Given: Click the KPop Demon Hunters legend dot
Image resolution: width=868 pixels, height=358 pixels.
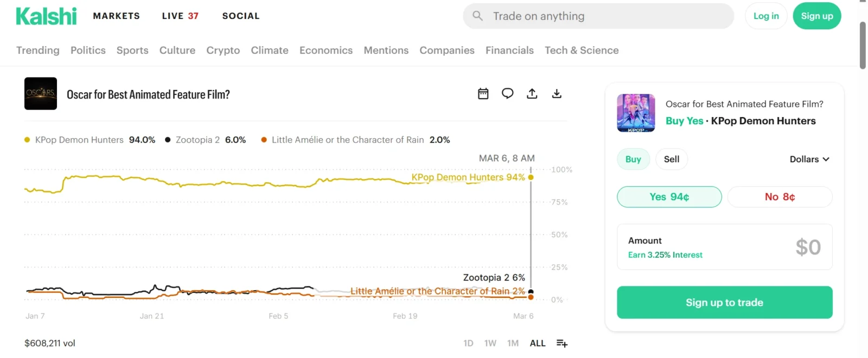Looking at the screenshot, I should (x=27, y=140).
